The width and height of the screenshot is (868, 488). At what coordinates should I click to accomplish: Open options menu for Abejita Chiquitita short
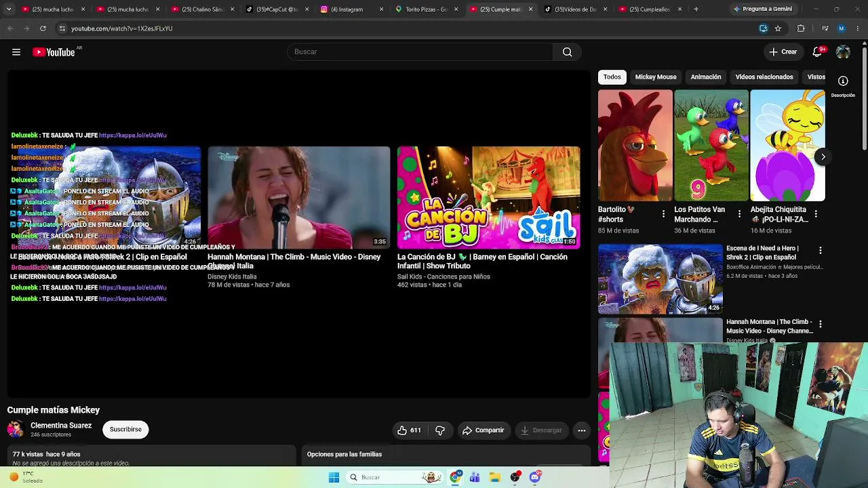(815, 214)
